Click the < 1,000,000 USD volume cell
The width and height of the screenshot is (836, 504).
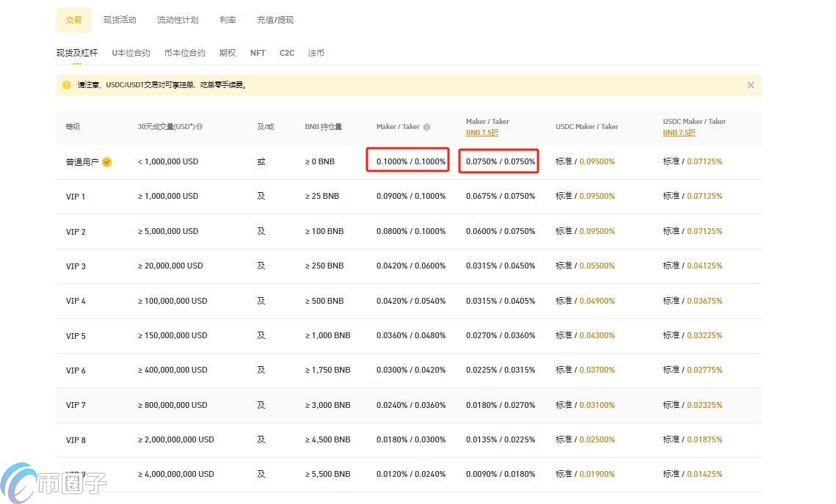[x=168, y=161]
